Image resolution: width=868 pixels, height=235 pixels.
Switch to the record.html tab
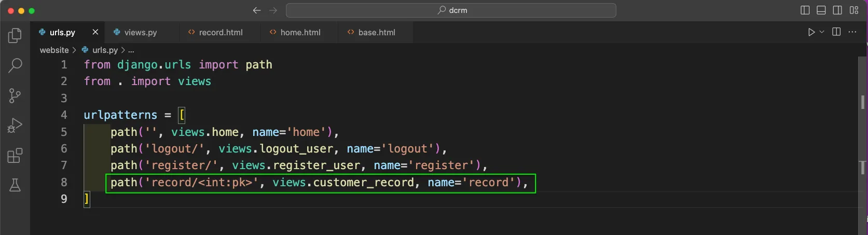click(221, 32)
